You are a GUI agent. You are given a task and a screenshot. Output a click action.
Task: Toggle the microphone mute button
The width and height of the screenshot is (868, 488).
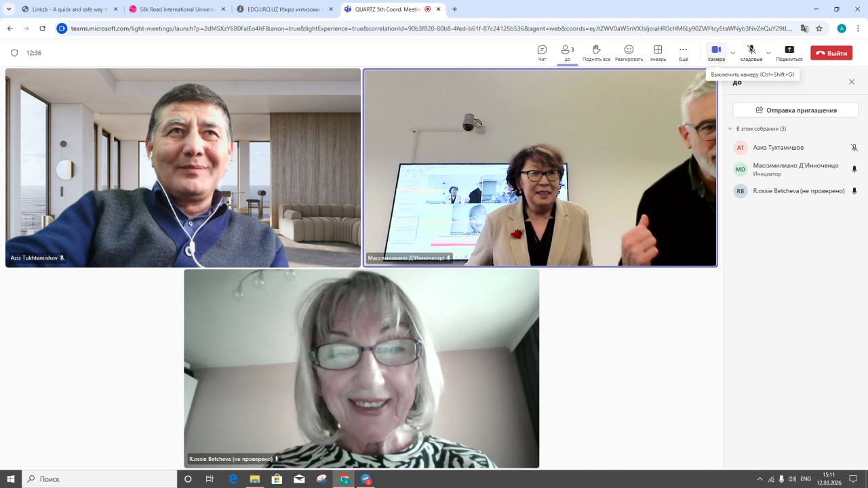(x=751, y=50)
